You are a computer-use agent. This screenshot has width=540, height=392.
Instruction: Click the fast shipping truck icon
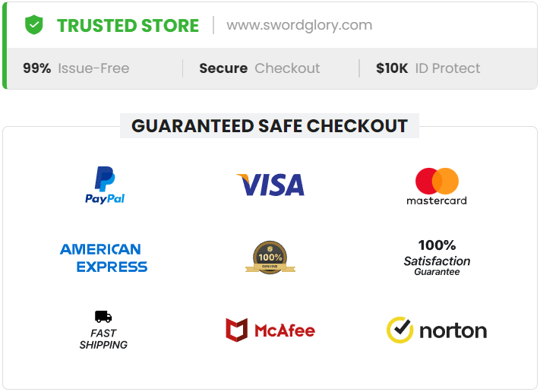click(x=103, y=317)
